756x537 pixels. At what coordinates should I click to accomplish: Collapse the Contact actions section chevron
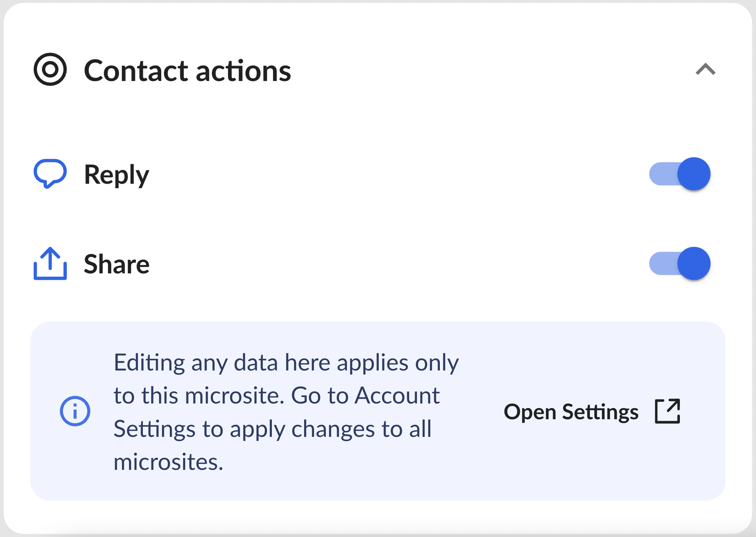pos(706,69)
